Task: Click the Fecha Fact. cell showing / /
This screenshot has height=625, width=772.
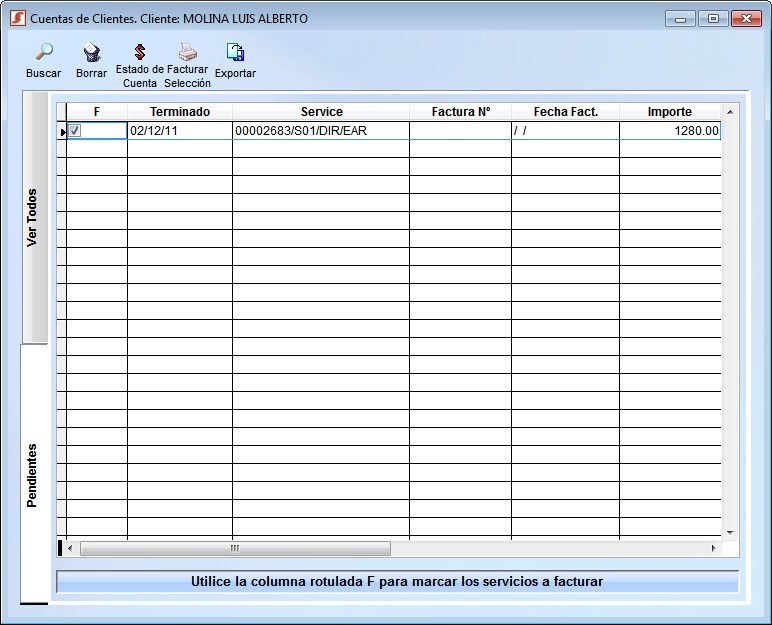Action: point(565,131)
